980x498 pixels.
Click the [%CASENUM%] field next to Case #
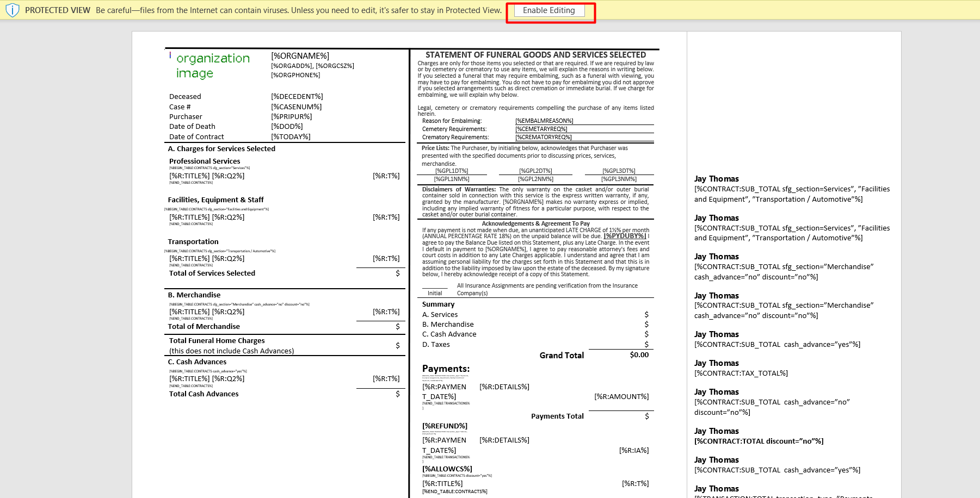coord(296,107)
